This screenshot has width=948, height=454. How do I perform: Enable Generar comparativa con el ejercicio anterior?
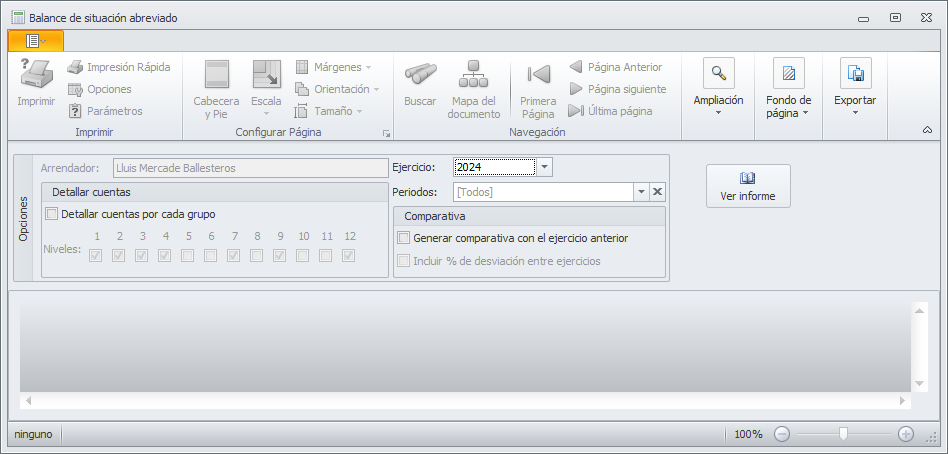click(403, 238)
